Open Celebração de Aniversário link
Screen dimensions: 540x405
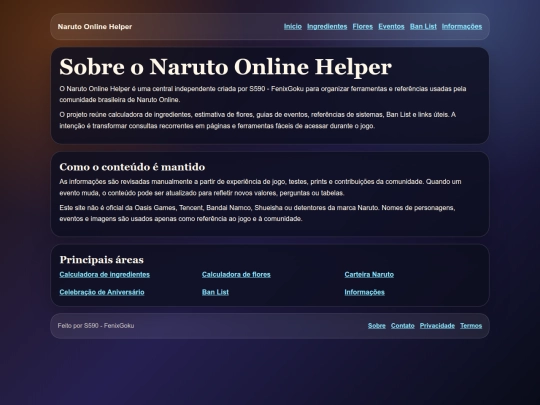coord(102,292)
